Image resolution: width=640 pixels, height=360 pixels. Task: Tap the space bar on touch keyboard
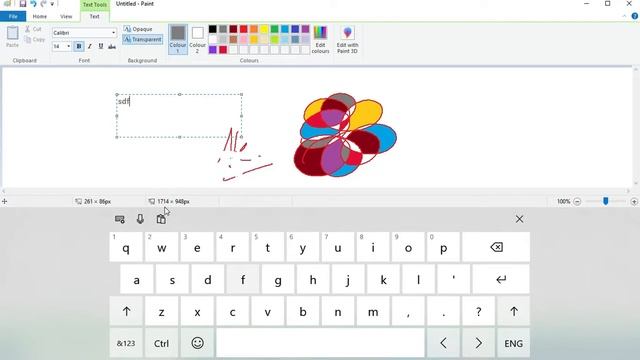click(x=320, y=343)
